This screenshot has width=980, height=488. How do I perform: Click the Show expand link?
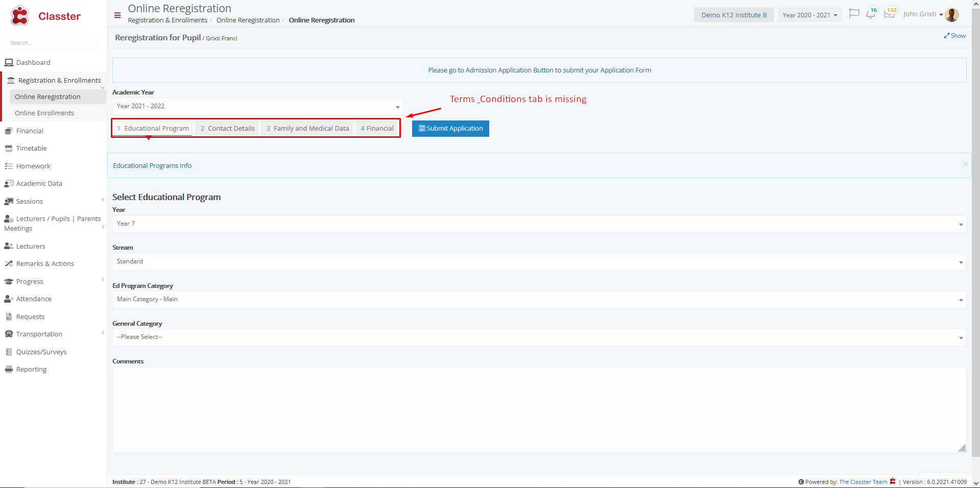[955, 36]
